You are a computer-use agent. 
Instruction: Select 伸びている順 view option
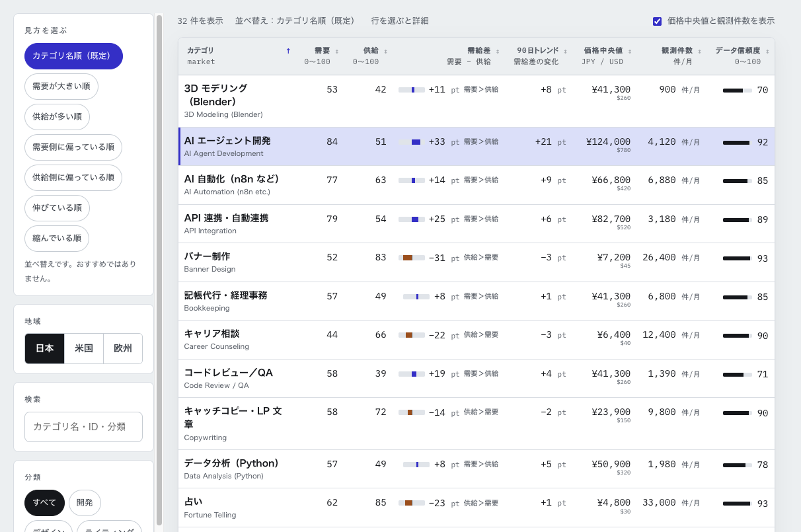[x=57, y=208]
